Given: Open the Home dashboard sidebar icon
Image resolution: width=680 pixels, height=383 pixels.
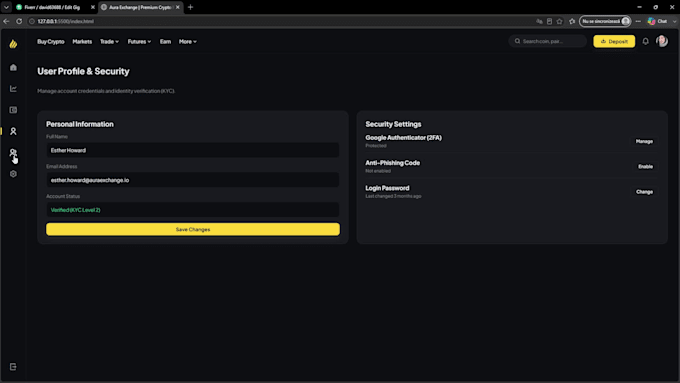Looking at the screenshot, I should (x=13, y=68).
